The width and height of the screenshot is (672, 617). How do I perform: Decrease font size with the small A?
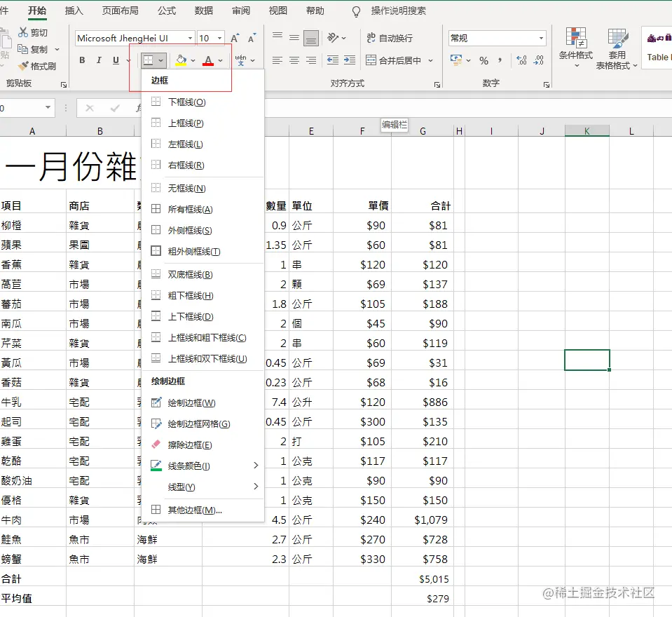coord(252,38)
